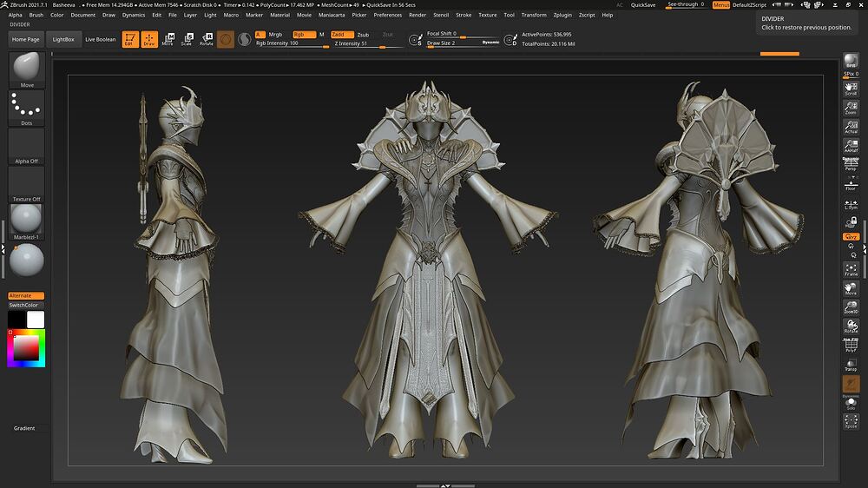Set canvas to Actual size
The image size is (868, 488).
click(851, 127)
